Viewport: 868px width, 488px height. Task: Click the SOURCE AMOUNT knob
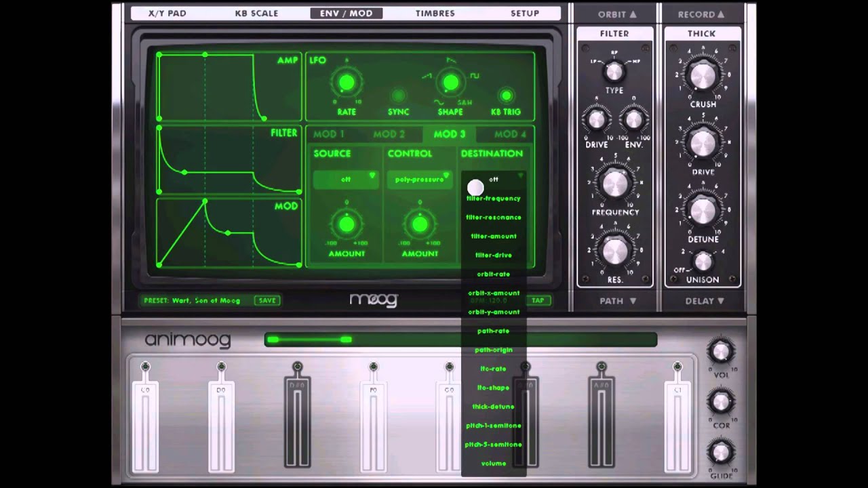[347, 224]
